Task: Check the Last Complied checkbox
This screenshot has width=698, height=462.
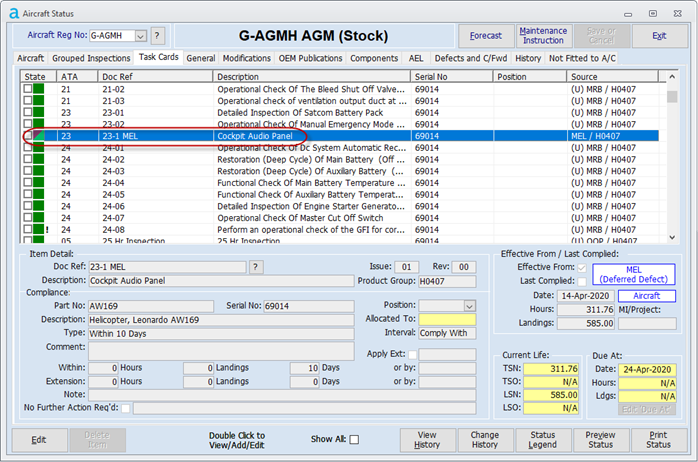Action: [582, 282]
